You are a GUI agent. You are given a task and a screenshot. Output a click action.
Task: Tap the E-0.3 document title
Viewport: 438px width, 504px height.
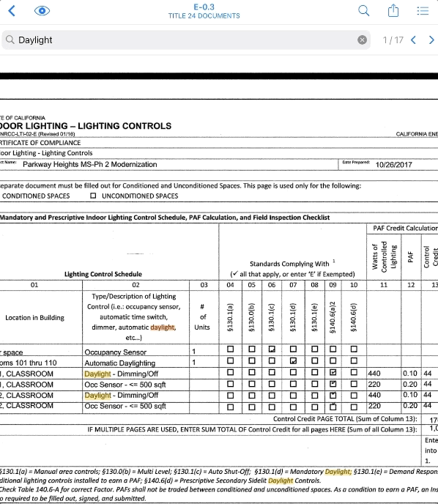click(204, 7)
